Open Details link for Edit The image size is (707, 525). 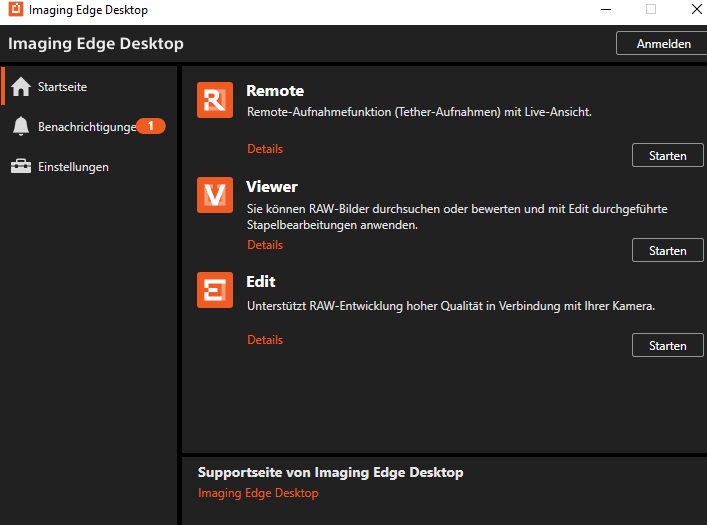[x=265, y=340]
